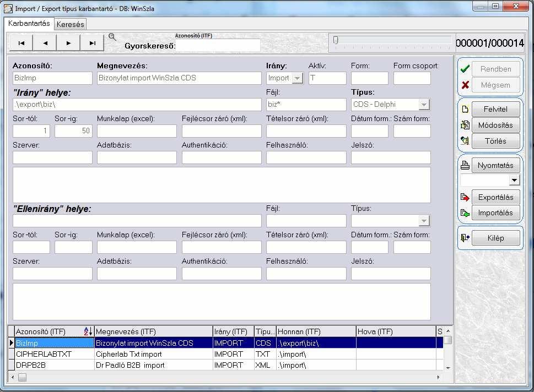534x392 pixels.
Task: Click the Aktív field containing T
Action: click(327, 78)
